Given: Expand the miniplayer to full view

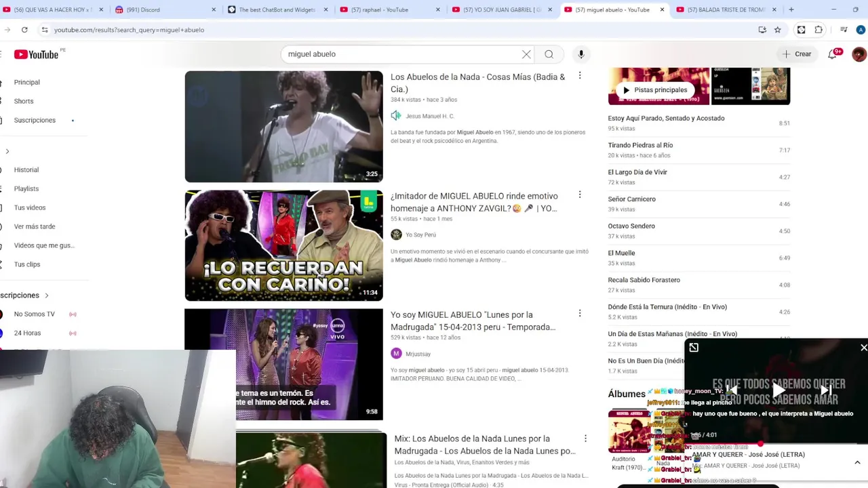Looking at the screenshot, I should coord(694,348).
